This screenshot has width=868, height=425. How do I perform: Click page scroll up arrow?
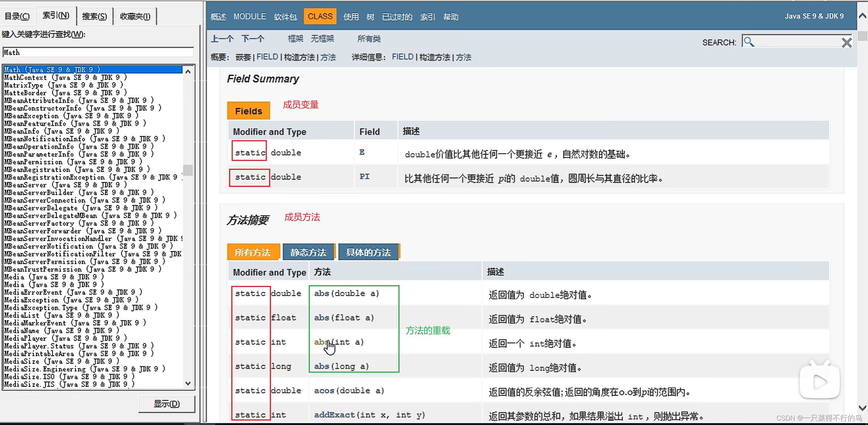tap(862, 16)
